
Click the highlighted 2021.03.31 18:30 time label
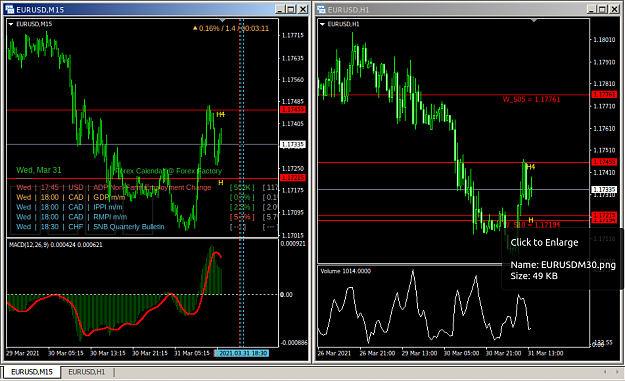pyautogui.click(x=242, y=353)
